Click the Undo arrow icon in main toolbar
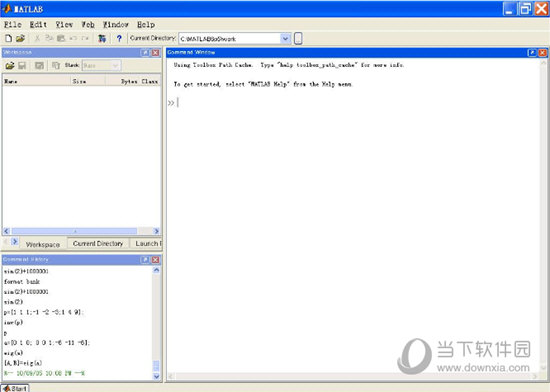 pyautogui.click(x=73, y=38)
